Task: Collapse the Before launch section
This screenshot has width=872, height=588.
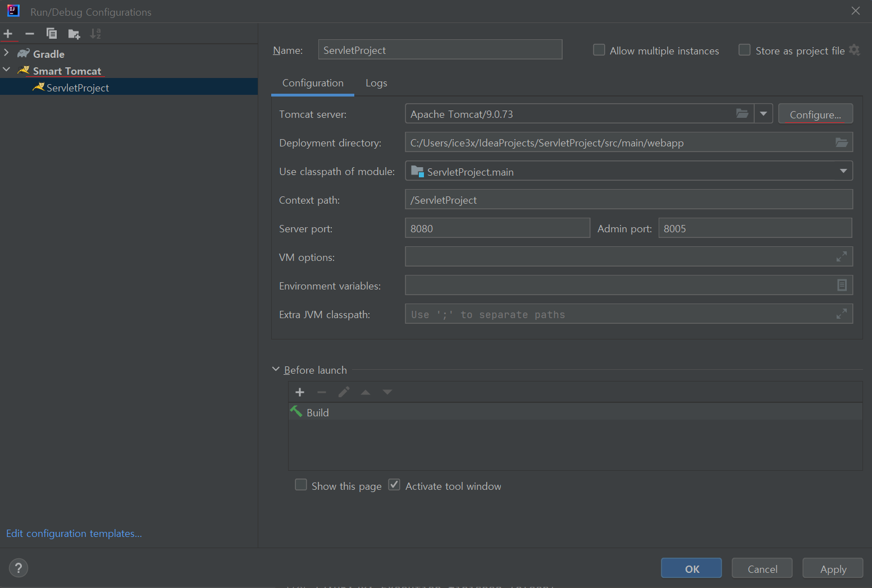Action: (x=276, y=369)
